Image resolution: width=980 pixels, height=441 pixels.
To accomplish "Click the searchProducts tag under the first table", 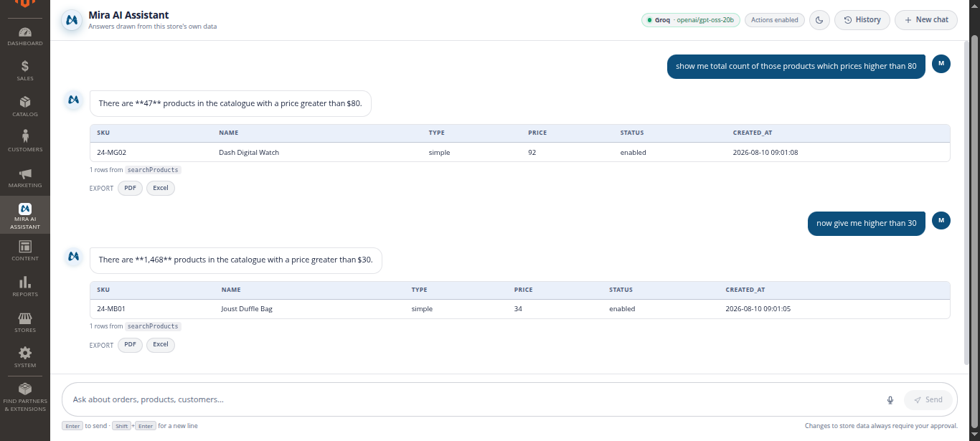I will (x=153, y=170).
